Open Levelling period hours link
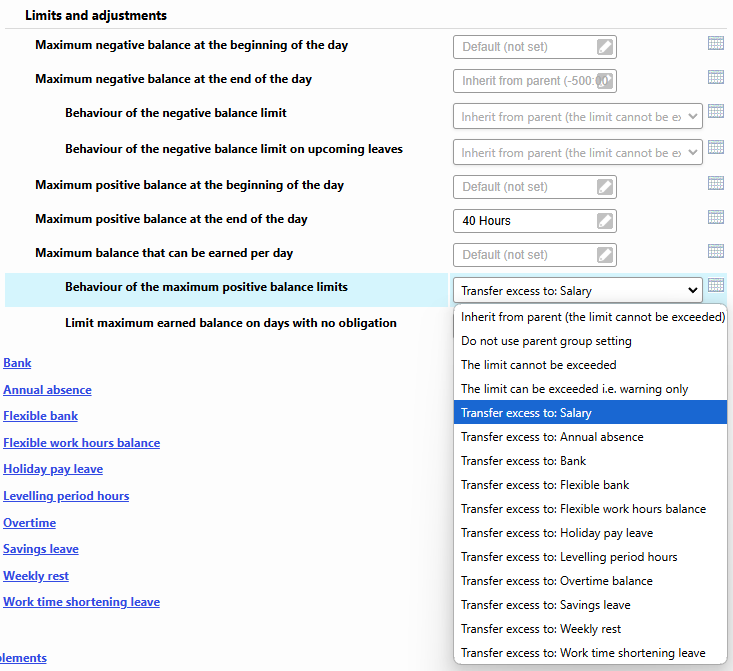This screenshot has width=733, height=671. pyautogui.click(x=66, y=496)
